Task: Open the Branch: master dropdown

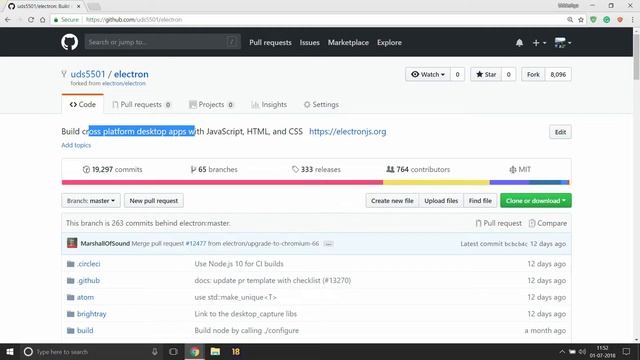Action: click(91, 201)
